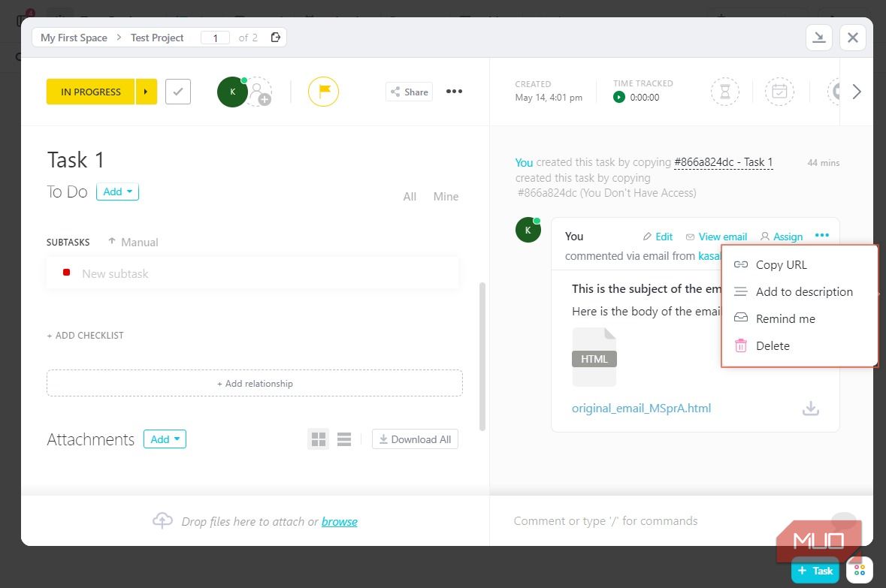Viewport: 886px width, 588px height.
Task: Click the plus Task button
Action: [815, 571]
